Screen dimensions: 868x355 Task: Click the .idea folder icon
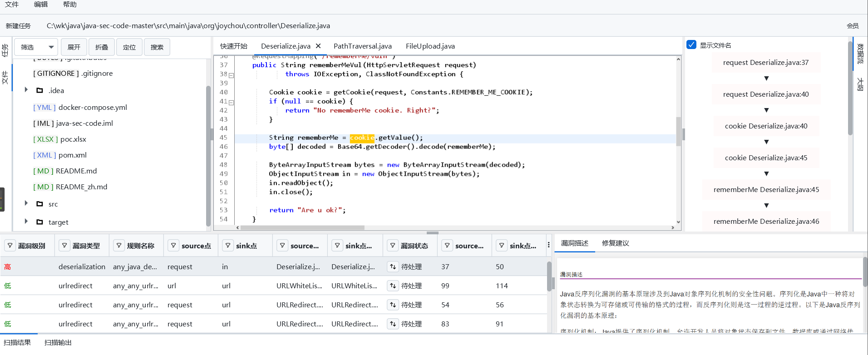click(x=39, y=90)
